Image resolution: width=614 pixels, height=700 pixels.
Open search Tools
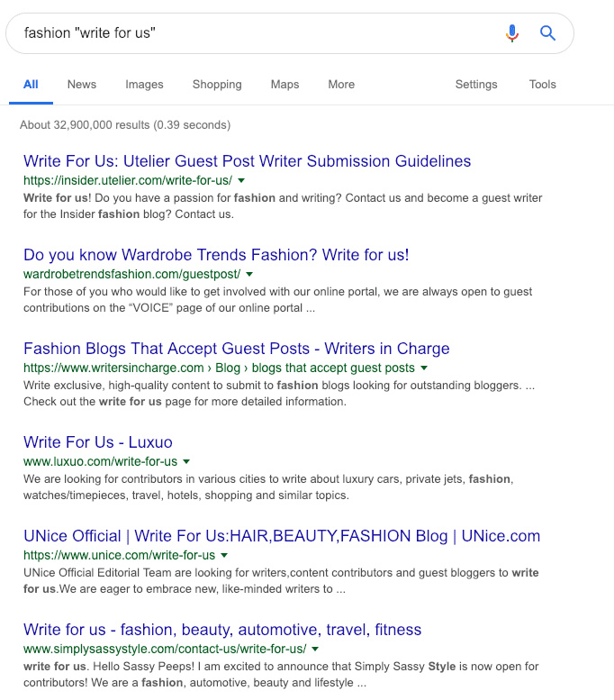(x=543, y=85)
